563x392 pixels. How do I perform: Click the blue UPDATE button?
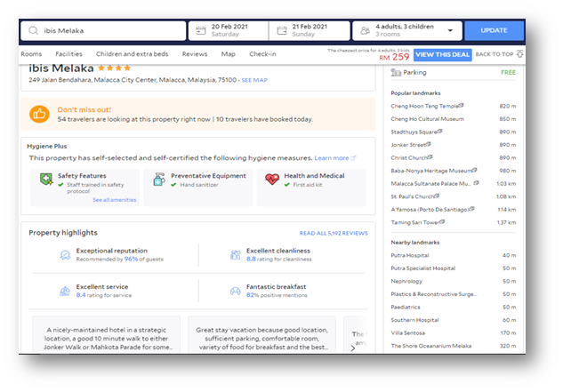494,30
